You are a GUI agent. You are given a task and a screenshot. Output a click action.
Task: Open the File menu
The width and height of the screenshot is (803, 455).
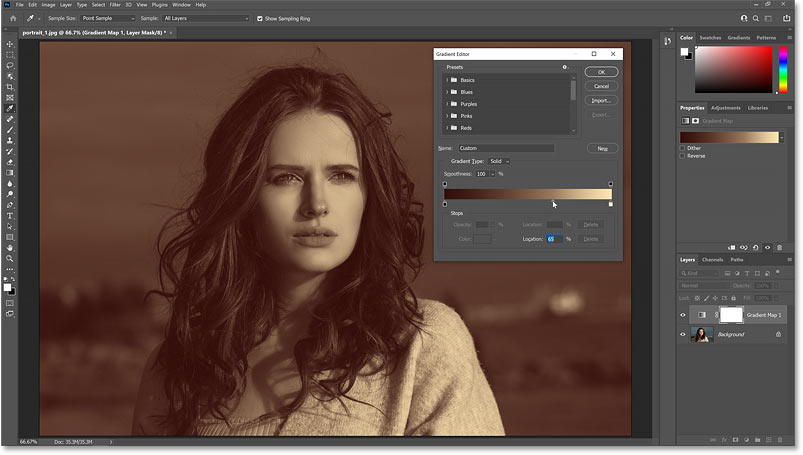click(19, 5)
